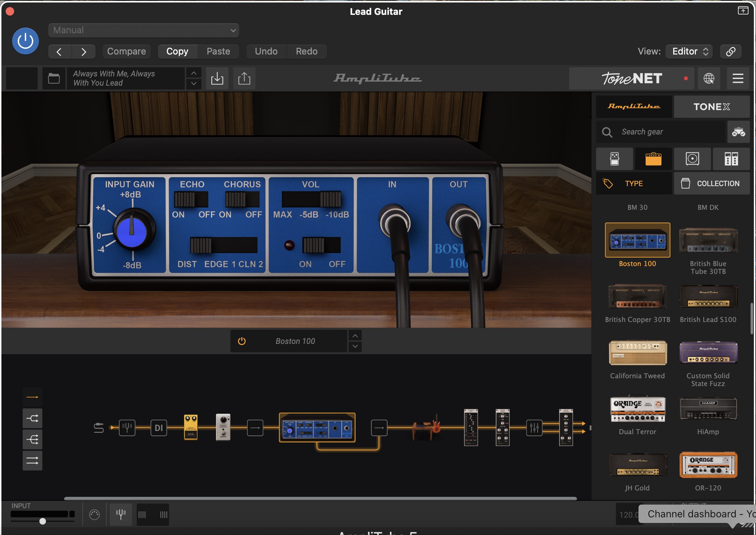The image size is (756, 535).
Task: Click the DI block in signal chain
Action: pyautogui.click(x=159, y=428)
